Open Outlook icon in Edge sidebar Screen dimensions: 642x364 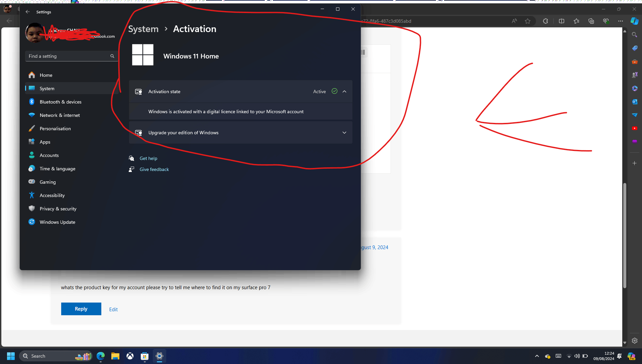pos(634,102)
